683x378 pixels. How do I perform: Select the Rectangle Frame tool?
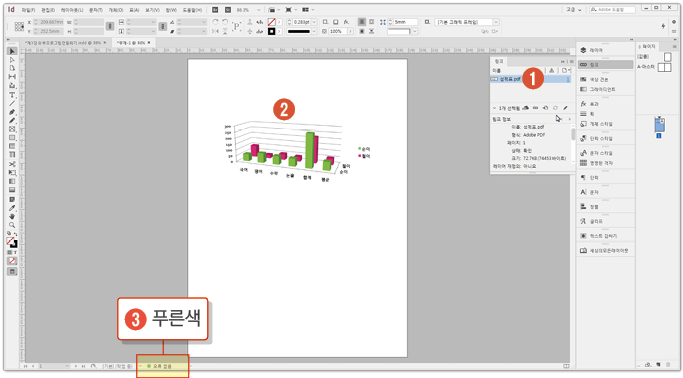coord(12,129)
